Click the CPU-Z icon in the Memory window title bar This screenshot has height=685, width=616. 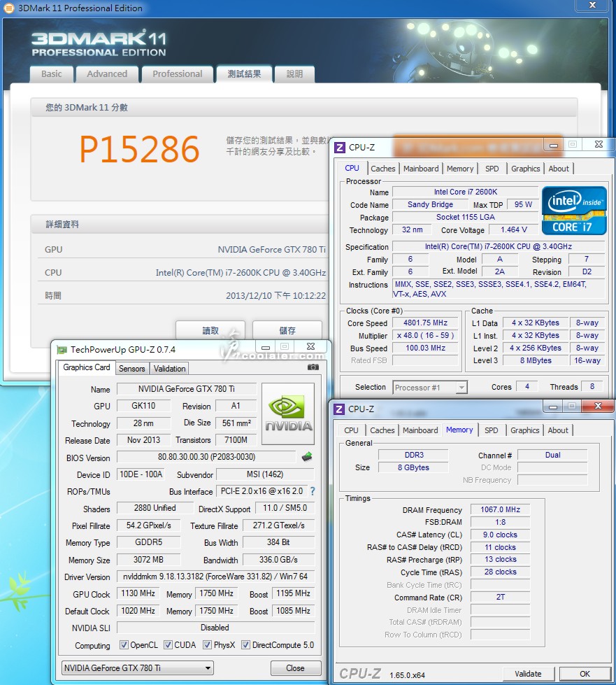pyautogui.click(x=339, y=409)
